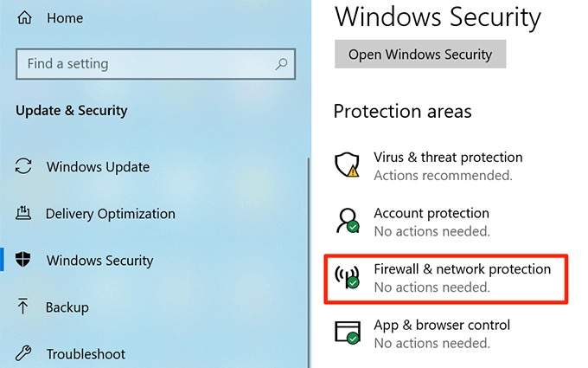Go to the Backup settings page

[x=67, y=307]
